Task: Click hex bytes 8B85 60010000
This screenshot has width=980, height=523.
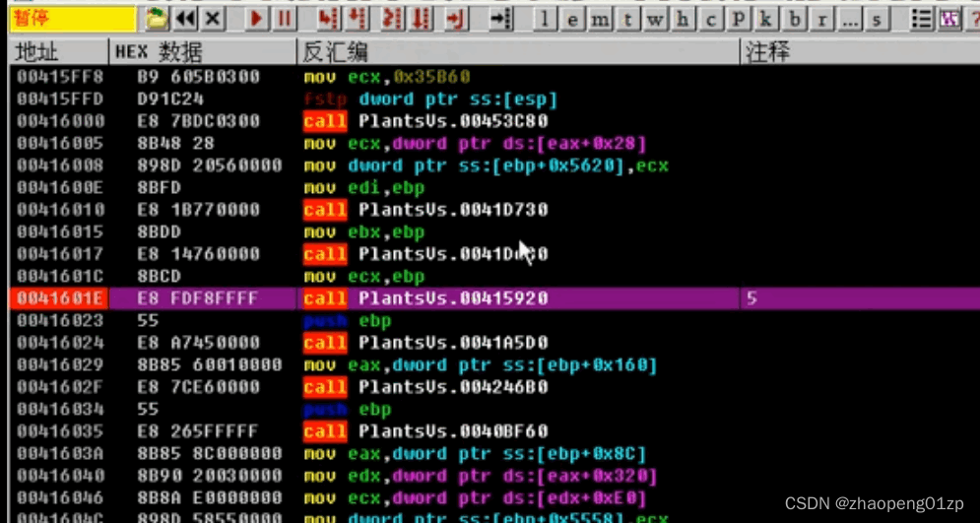Action: 209,364
